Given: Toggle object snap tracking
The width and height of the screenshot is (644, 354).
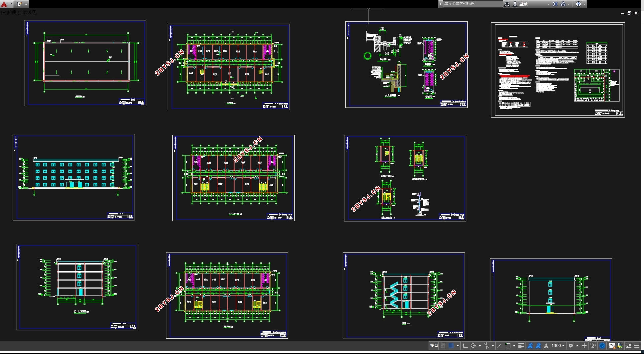Looking at the screenshot, I should [500, 346].
